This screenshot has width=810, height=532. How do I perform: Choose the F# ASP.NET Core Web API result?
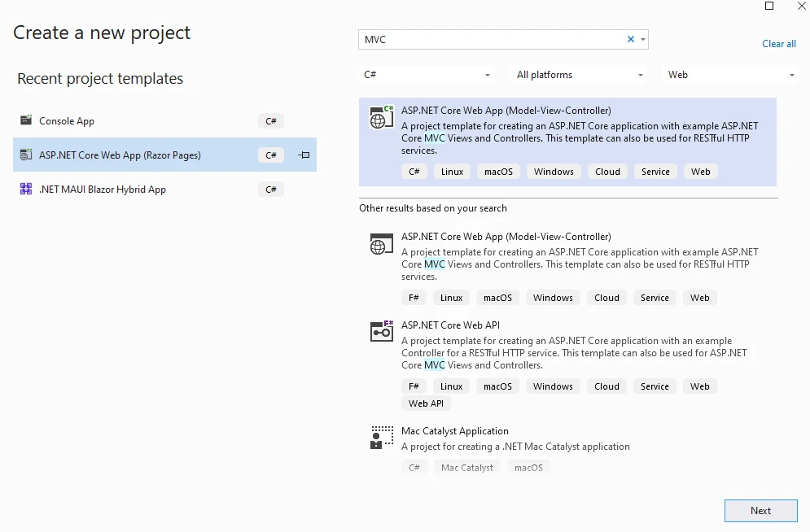450,325
